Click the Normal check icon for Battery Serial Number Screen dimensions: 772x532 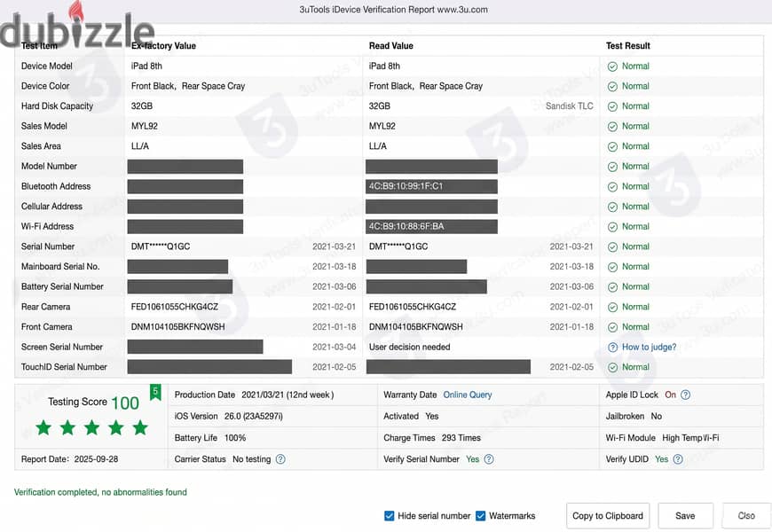point(612,287)
